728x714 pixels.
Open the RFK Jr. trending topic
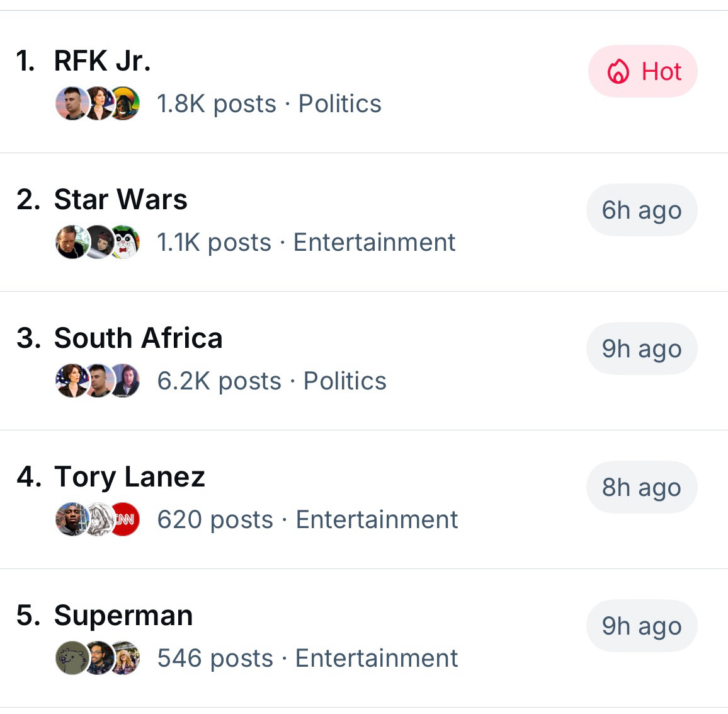pos(364,82)
